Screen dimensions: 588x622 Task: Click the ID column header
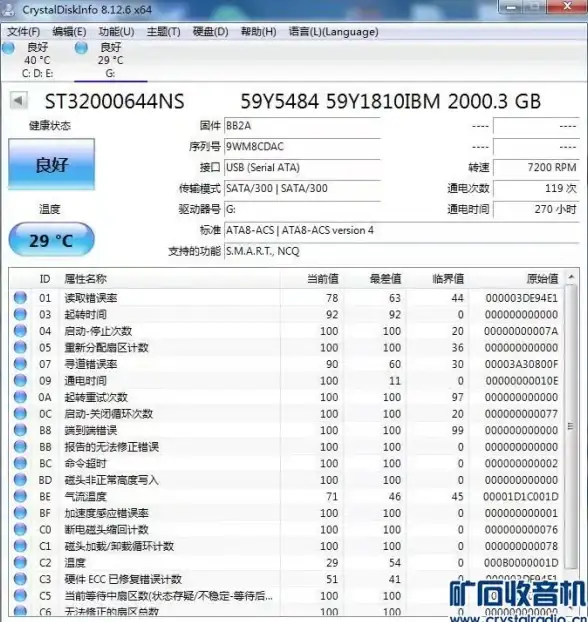45,279
